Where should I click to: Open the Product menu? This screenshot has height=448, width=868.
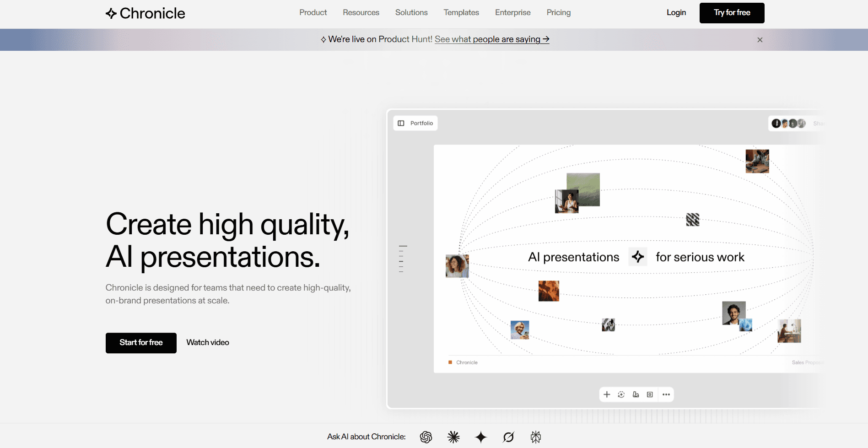coord(313,12)
